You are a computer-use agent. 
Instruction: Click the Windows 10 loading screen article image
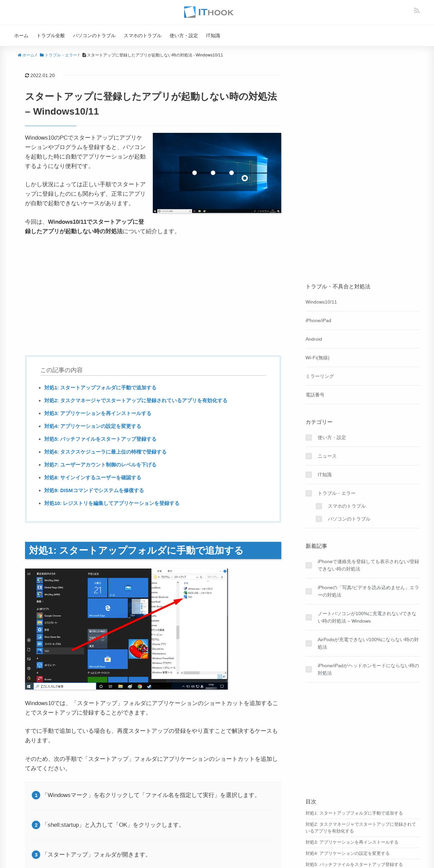pyautogui.click(x=217, y=173)
